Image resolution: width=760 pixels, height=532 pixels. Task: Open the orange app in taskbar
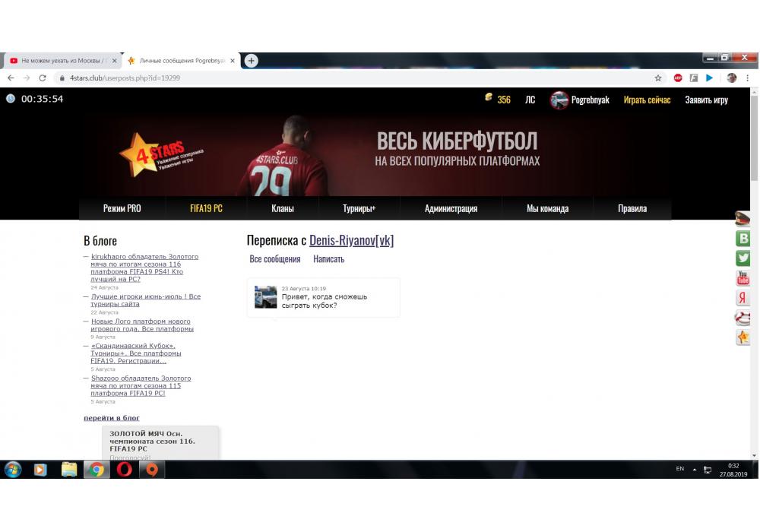[152, 470]
